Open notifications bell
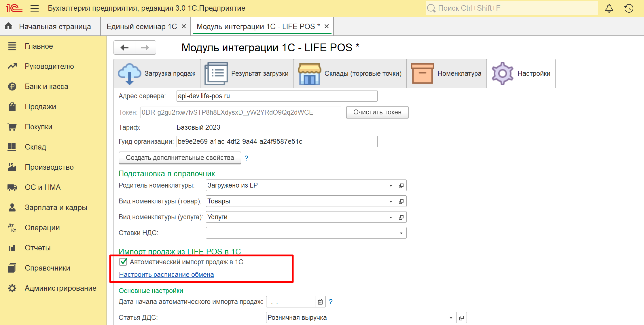Viewport: 644px width, 325px height. click(x=609, y=8)
